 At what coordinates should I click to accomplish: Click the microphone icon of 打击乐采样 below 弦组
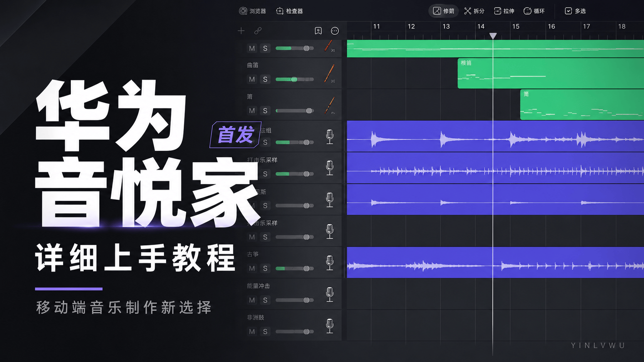pos(330,168)
